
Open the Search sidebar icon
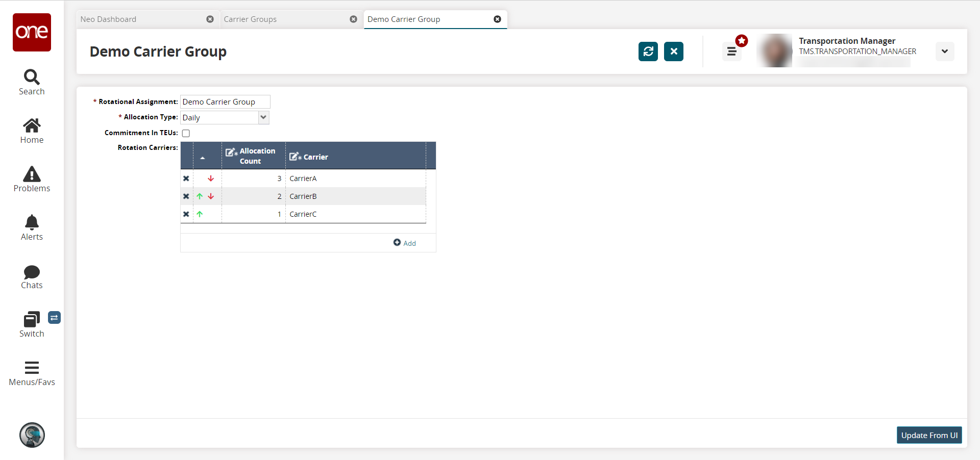[32, 82]
